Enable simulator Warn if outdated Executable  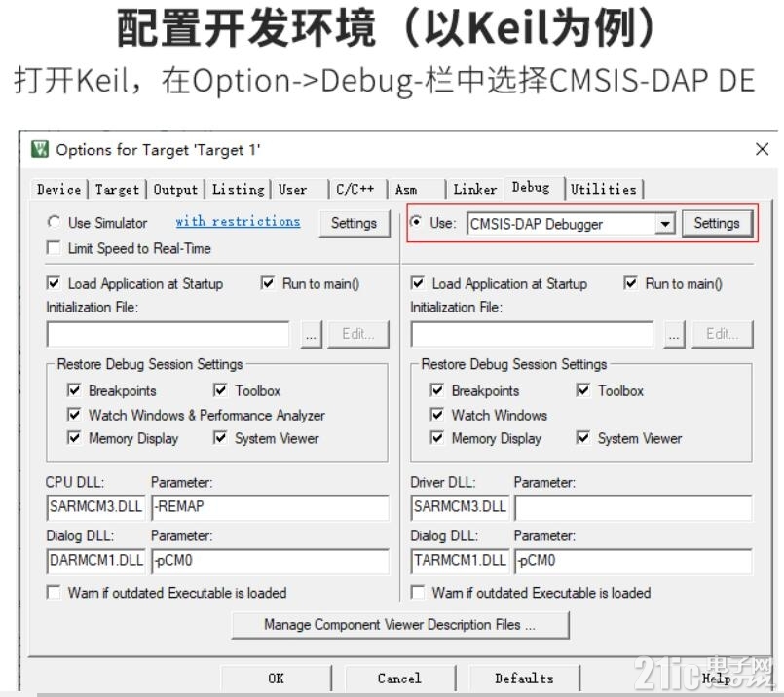54,593
